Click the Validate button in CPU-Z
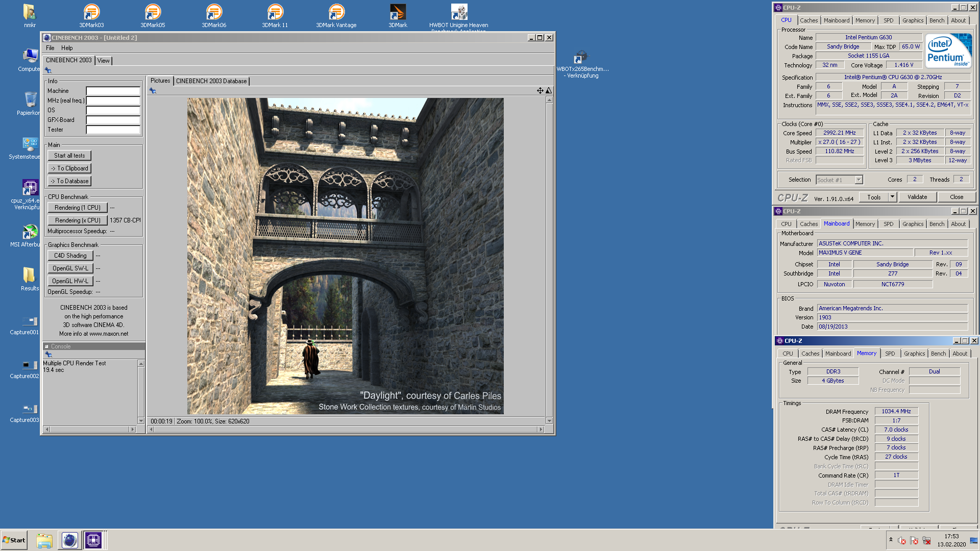Viewport: 980px width, 551px height. click(917, 197)
